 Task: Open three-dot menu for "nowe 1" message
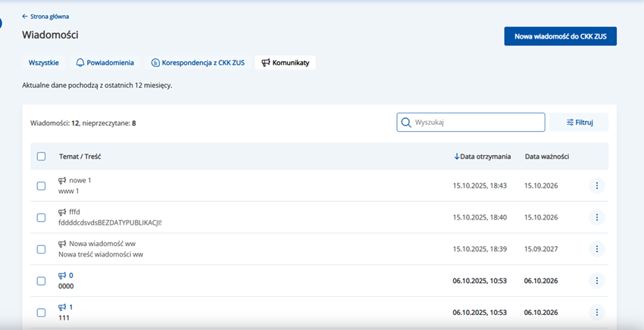596,185
